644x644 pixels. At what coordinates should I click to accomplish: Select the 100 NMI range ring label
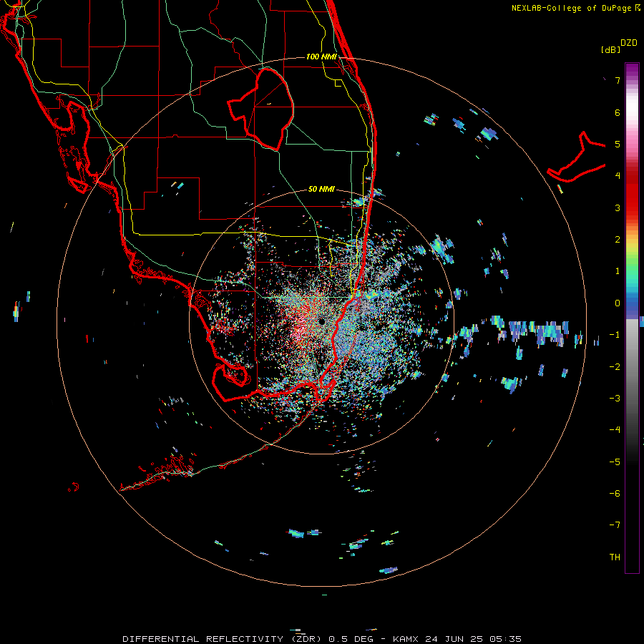[x=321, y=57]
